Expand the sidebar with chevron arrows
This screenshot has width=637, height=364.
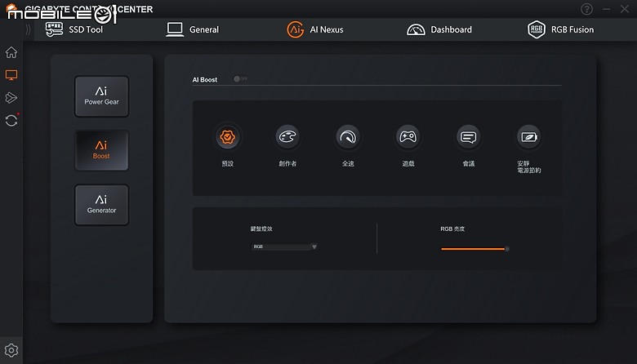pyautogui.click(x=28, y=29)
